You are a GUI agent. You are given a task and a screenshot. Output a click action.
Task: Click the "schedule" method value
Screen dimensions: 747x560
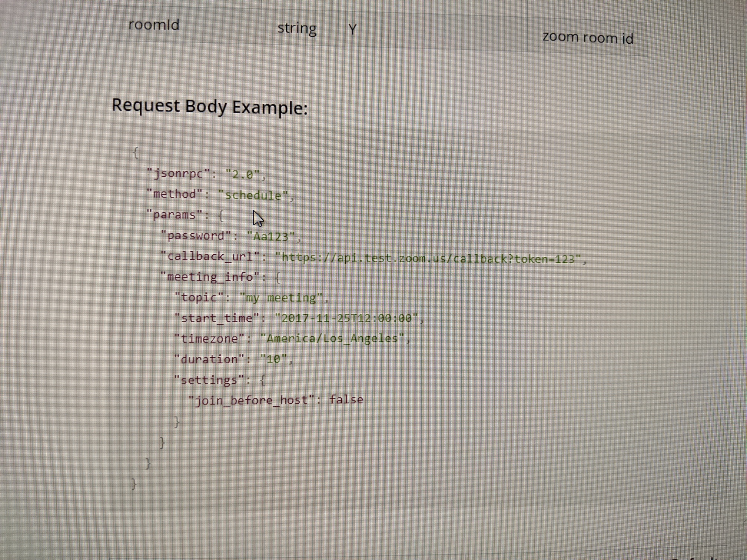[x=253, y=195]
